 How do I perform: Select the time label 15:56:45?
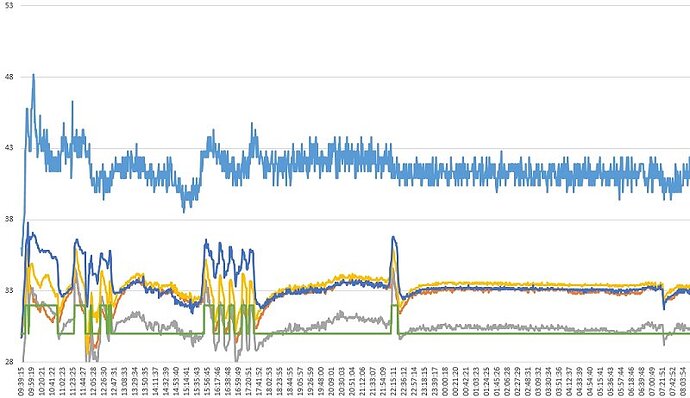pyautogui.click(x=207, y=382)
